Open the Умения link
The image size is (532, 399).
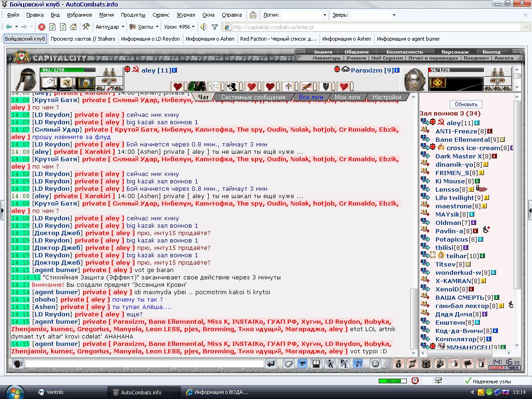click(356, 58)
